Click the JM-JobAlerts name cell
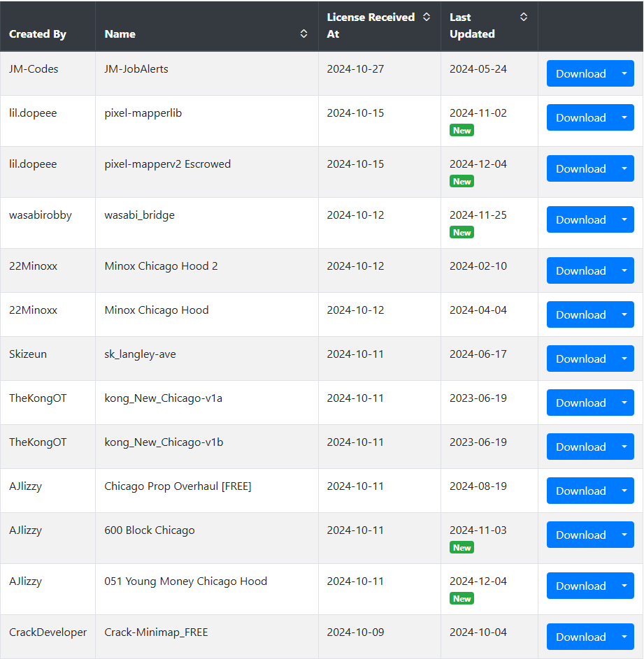This screenshot has width=644, height=659. 206,73
